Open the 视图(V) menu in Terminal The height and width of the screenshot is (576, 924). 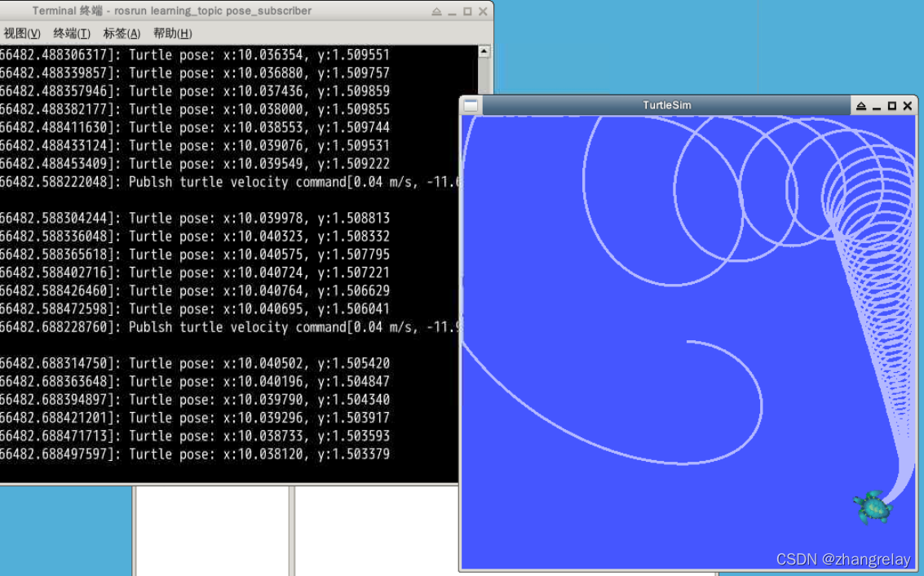pyautogui.click(x=22, y=33)
